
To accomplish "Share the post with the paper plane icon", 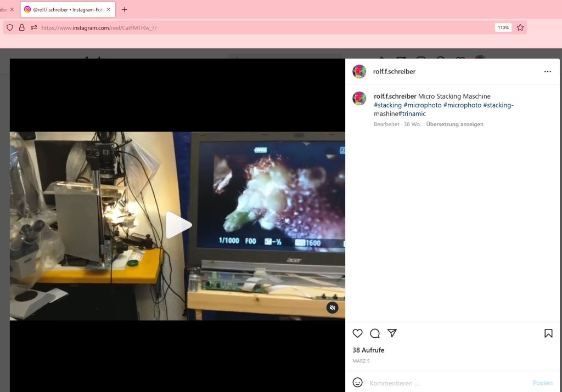I will click(392, 333).
